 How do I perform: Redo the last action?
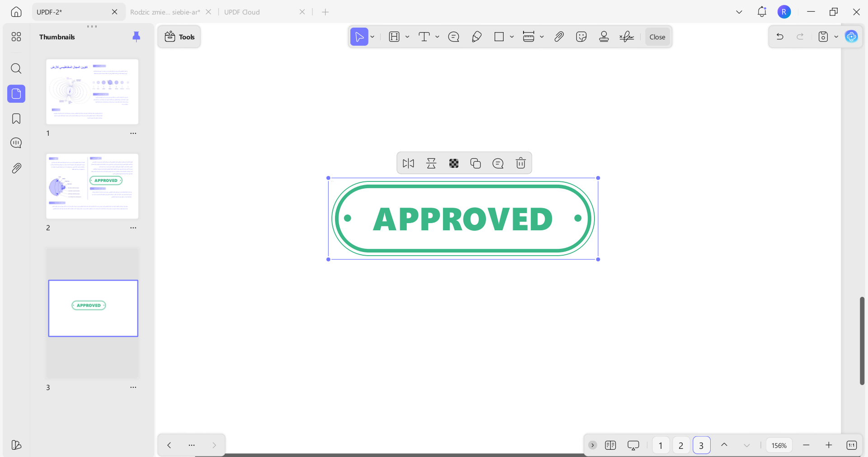[800, 37]
